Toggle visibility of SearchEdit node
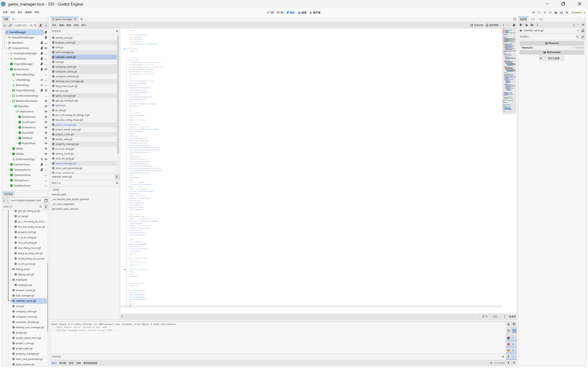The image size is (588, 368). pyautogui.click(x=45, y=133)
